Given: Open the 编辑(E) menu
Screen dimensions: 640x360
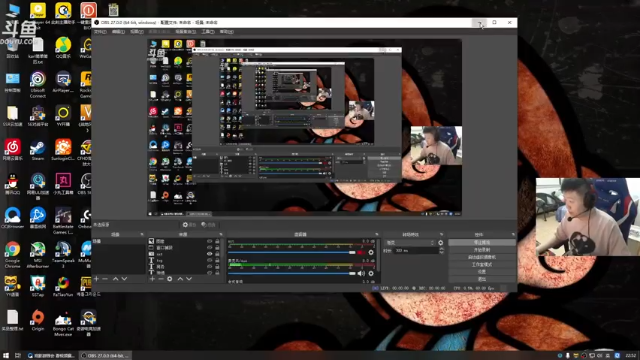Looking at the screenshot, I should click(118, 32).
